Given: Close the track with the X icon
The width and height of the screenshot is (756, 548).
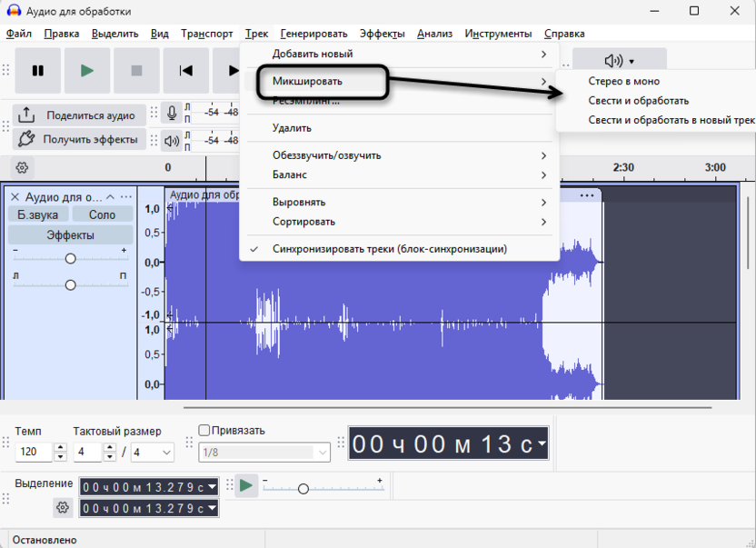Looking at the screenshot, I should click(15, 197).
